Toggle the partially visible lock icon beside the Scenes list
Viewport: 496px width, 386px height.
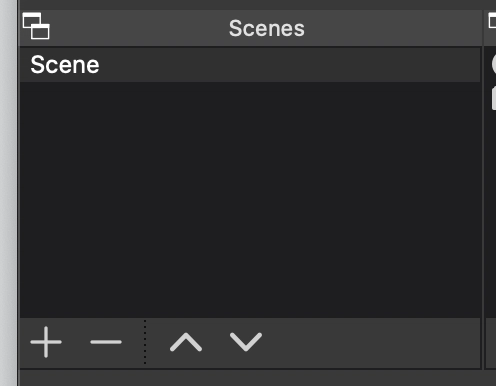click(x=494, y=98)
